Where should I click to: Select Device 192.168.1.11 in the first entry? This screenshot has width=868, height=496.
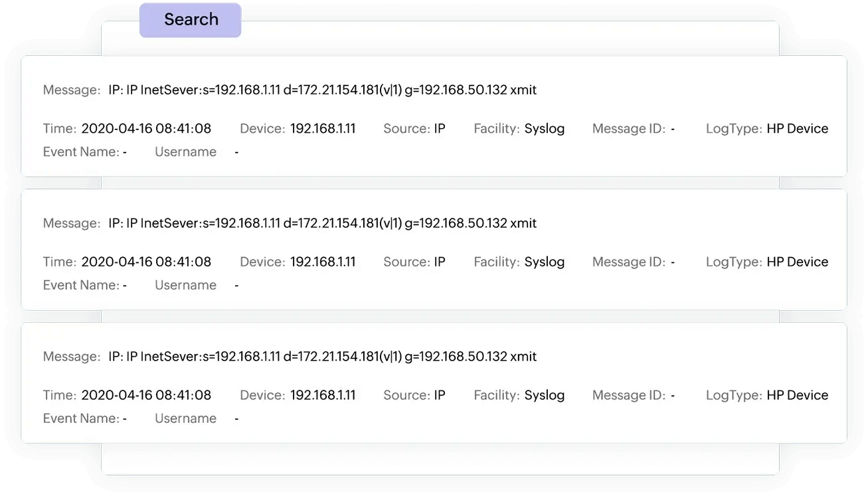point(323,129)
